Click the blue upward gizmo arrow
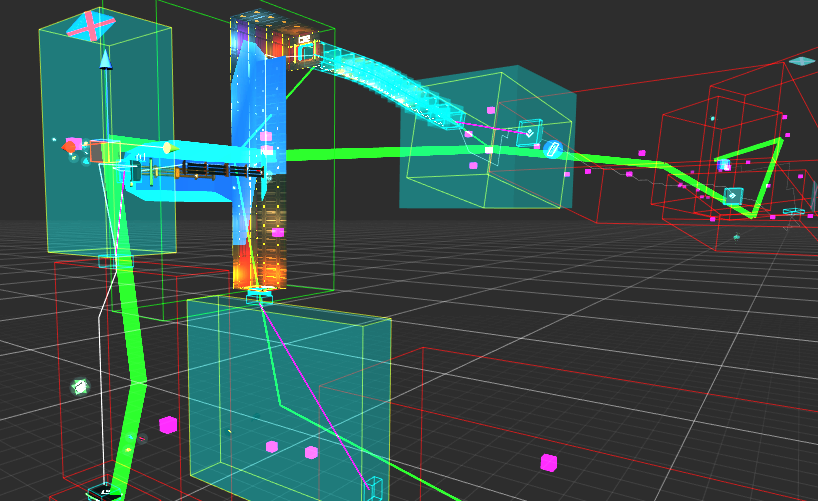The width and height of the screenshot is (818, 501). [105, 60]
